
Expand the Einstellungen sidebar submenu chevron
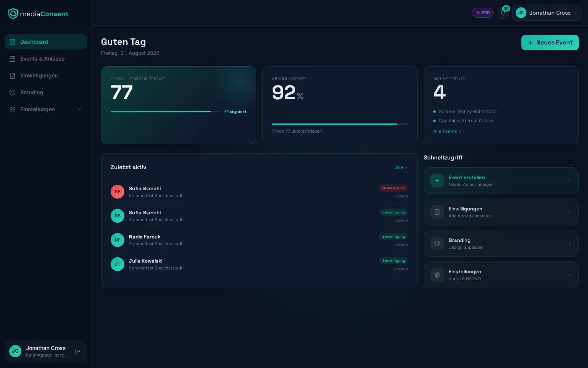click(80, 109)
